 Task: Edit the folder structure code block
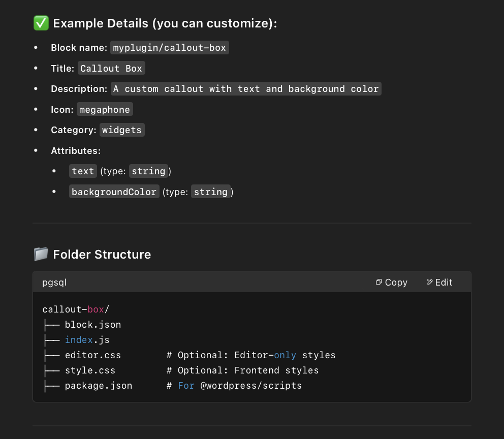[439, 282]
